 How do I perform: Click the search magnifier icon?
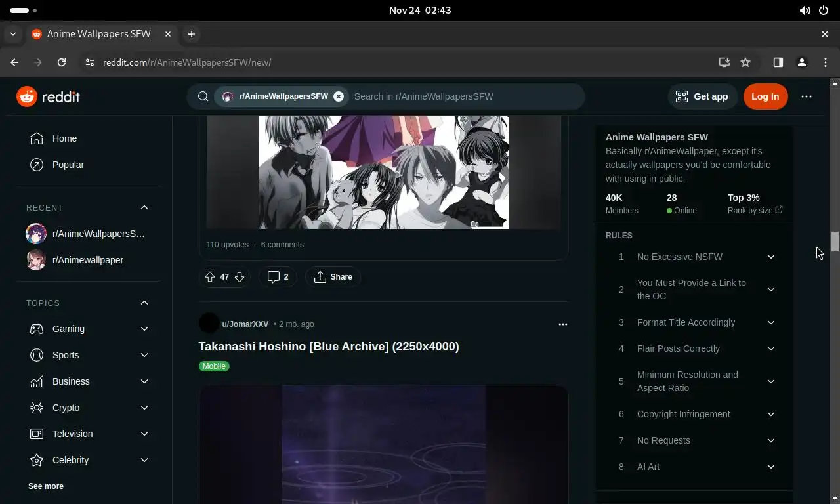[203, 96]
